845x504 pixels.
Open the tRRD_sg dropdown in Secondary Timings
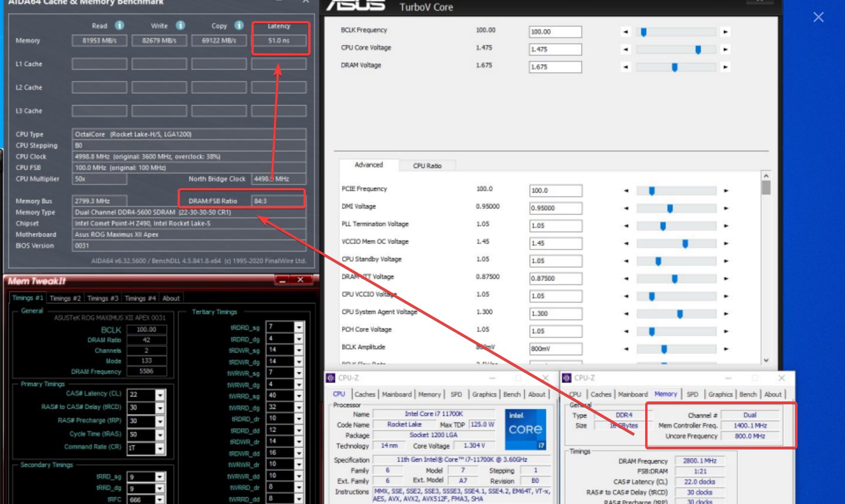160,477
